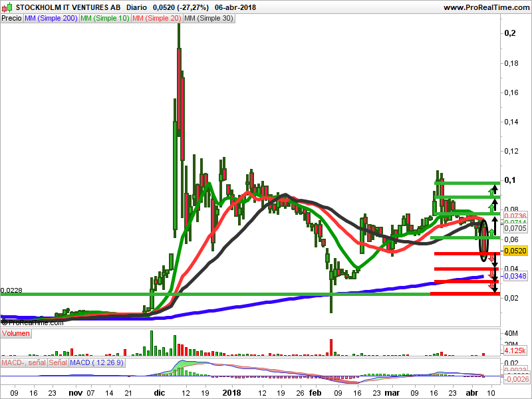Screen dimensions: 532x399
Task: Click the candlestick icon beside the chart title
Action: click(7, 7)
